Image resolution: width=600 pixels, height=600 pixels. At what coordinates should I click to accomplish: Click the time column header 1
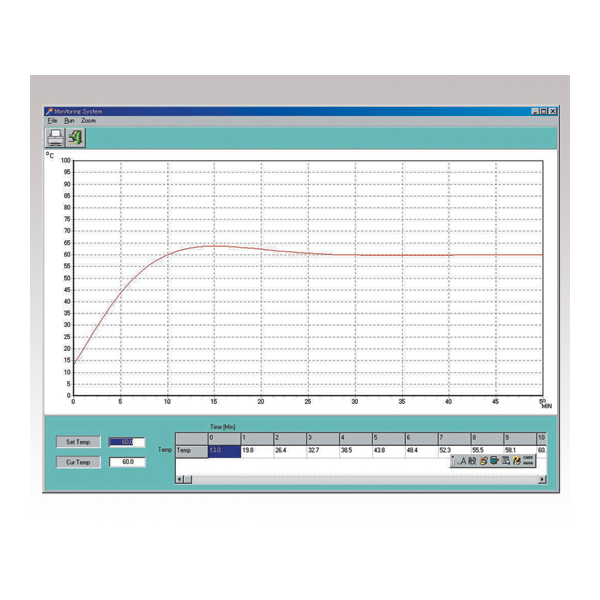click(257, 439)
